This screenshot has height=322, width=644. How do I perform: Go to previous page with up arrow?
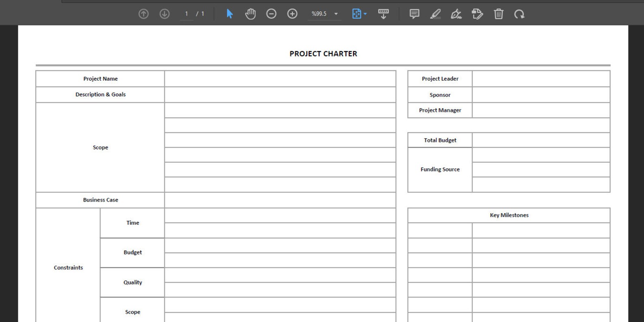coord(144,14)
